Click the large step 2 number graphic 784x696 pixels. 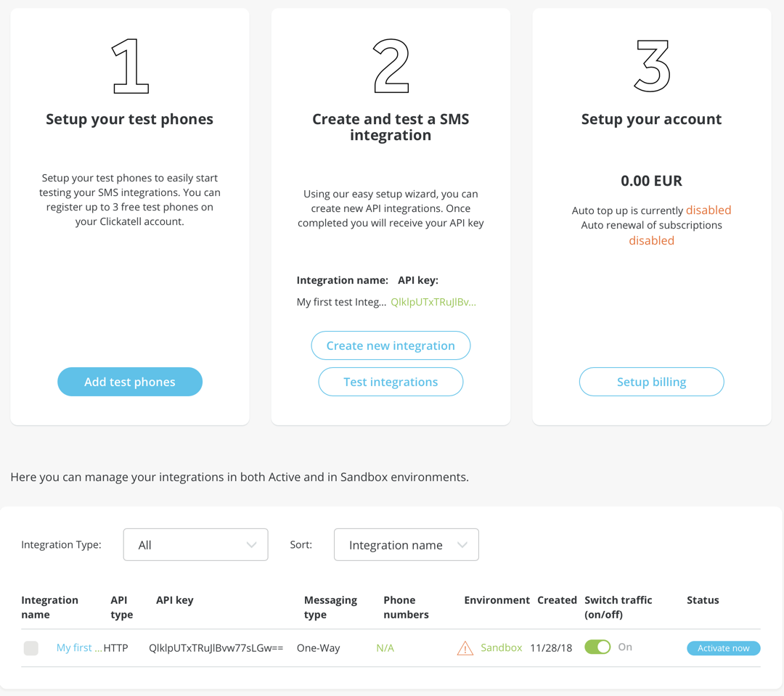pyautogui.click(x=391, y=67)
